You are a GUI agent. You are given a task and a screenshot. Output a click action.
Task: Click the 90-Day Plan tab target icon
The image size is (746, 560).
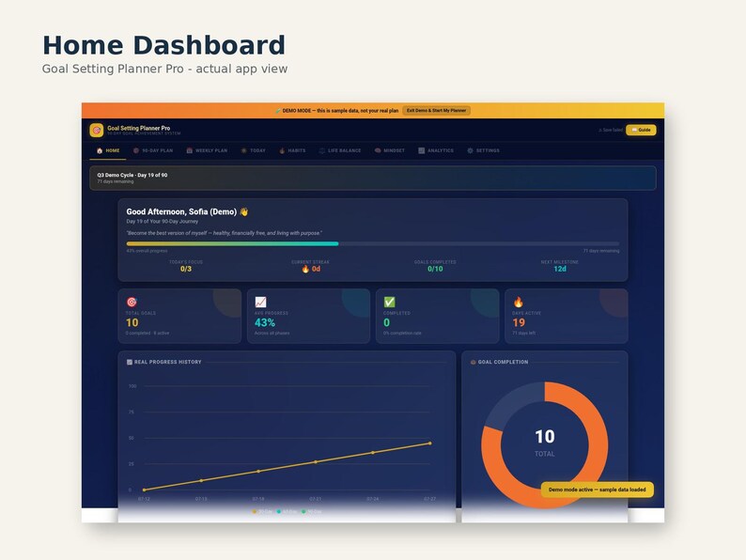tap(136, 150)
